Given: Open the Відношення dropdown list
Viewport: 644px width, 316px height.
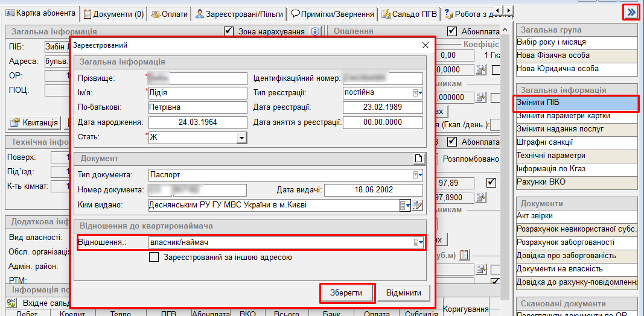Looking at the screenshot, I should click(417, 242).
